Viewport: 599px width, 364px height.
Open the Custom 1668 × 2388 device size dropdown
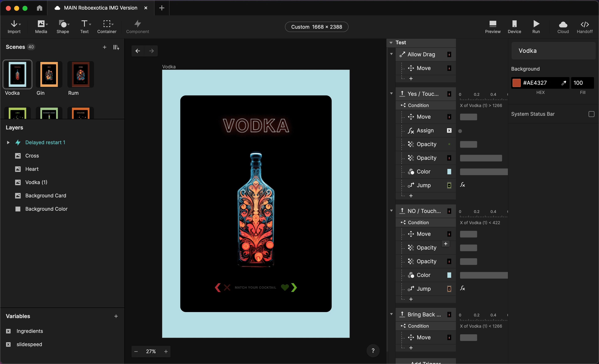(x=317, y=27)
